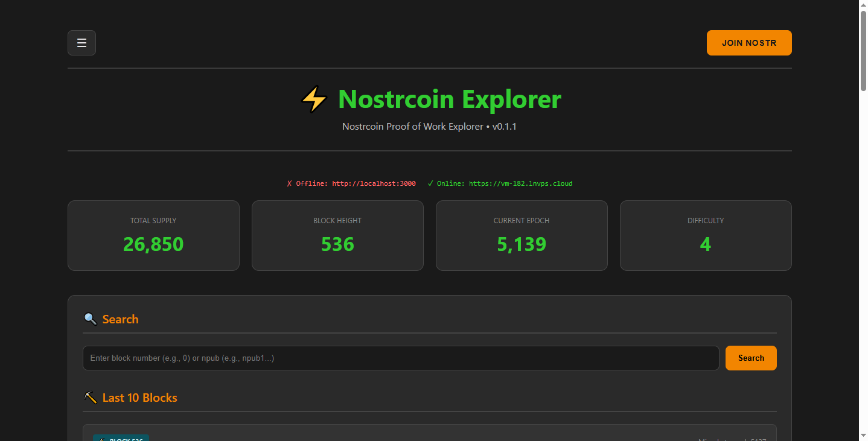
Task: Click the Nostrcoin Explorer title
Action: tap(449, 100)
